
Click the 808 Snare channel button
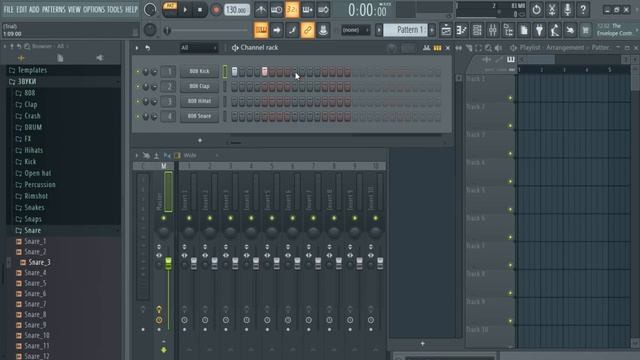[199, 116]
